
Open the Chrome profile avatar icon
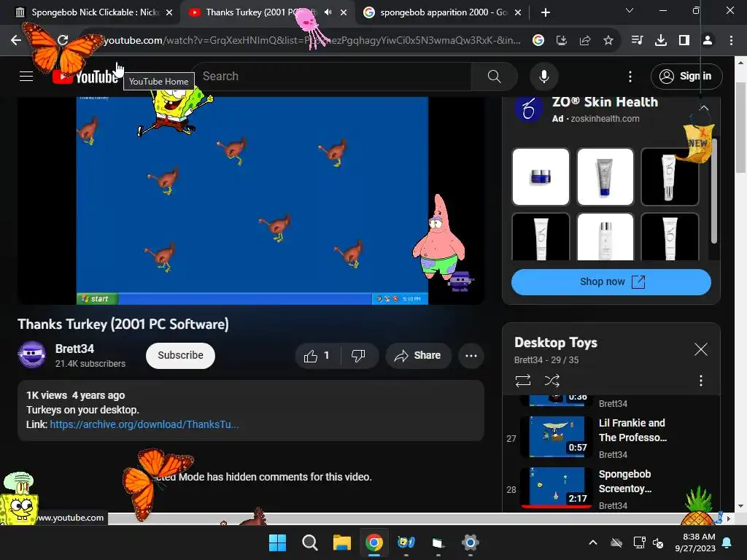point(708,41)
